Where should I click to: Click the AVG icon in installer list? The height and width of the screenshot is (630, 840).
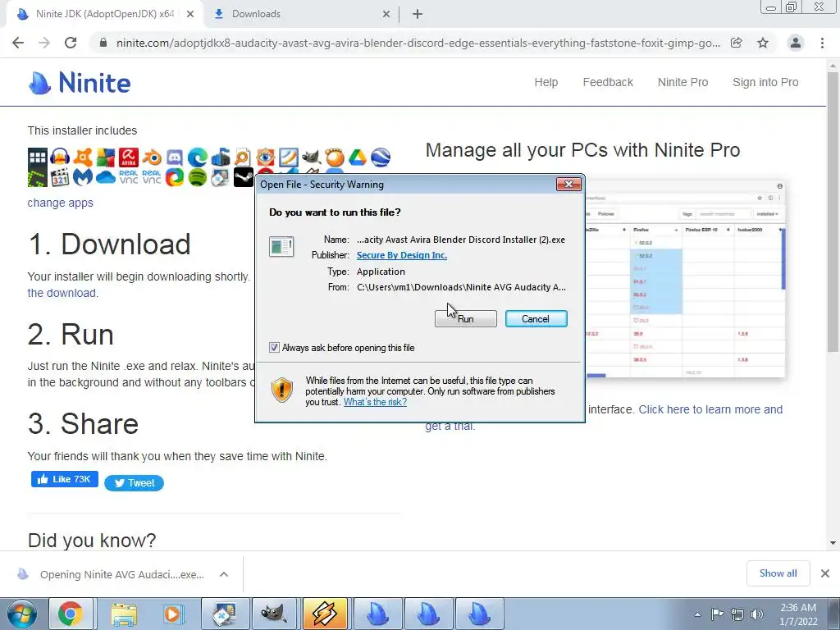coord(106,157)
